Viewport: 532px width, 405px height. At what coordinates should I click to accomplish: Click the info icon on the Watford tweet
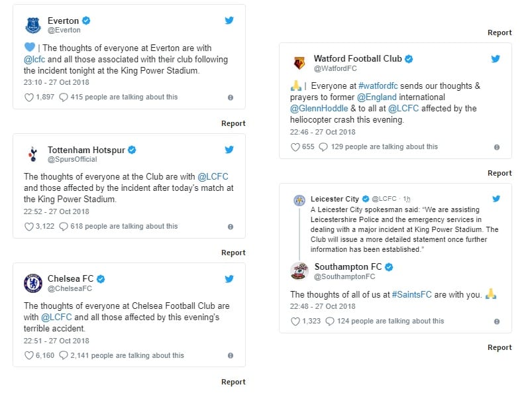tap(496, 147)
